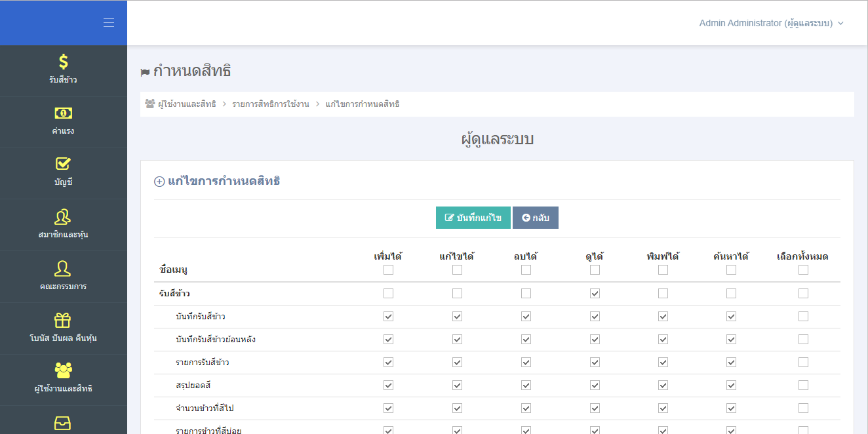Click plus-circle icon beside แก้ไขการกำหนดสิทธิ
Image resolution: width=868 pixels, height=434 pixels.
pos(159,182)
